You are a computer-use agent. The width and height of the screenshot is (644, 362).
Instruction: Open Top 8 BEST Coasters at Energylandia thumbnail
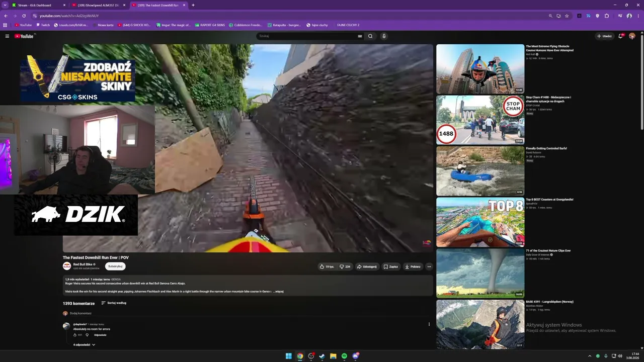click(480, 222)
